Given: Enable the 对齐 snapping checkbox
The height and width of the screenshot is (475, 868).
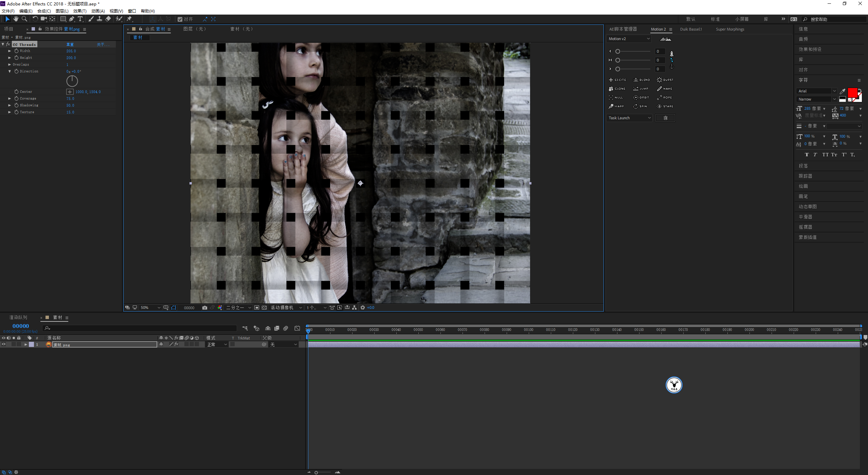Looking at the screenshot, I should 180,19.
